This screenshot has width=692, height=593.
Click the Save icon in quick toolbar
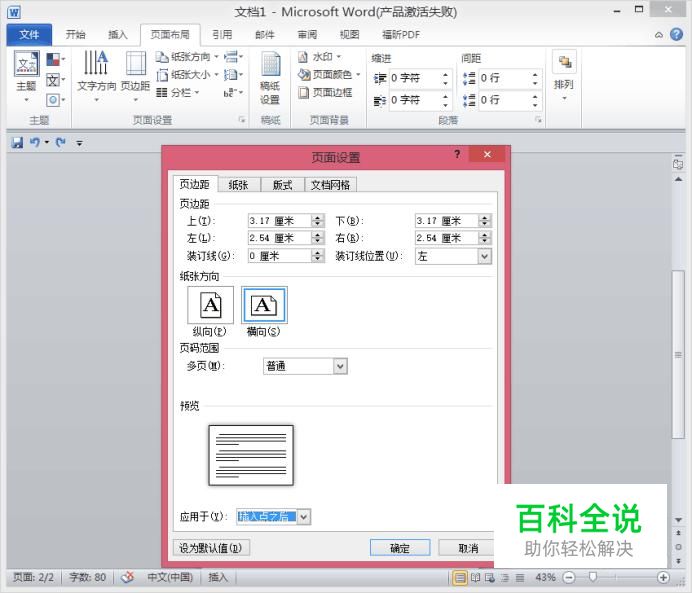pos(17,143)
